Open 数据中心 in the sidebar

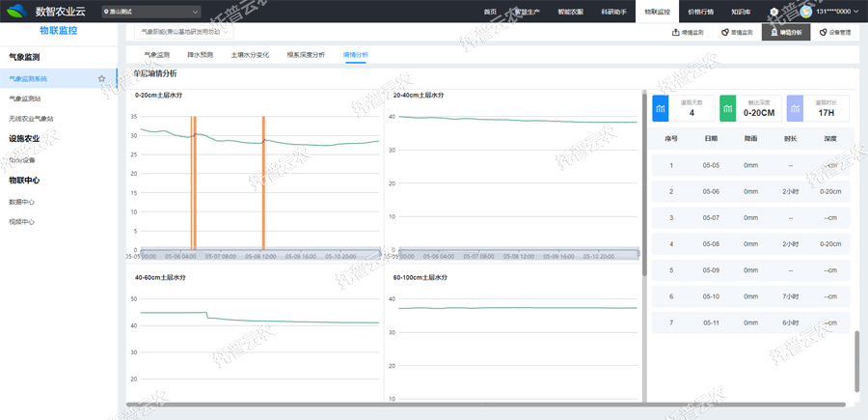22,202
